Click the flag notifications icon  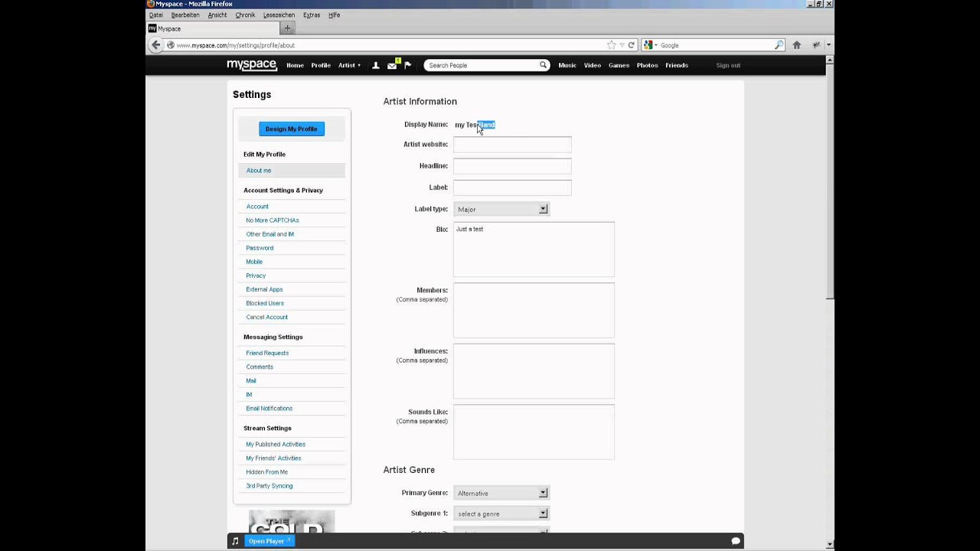coord(407,65)
